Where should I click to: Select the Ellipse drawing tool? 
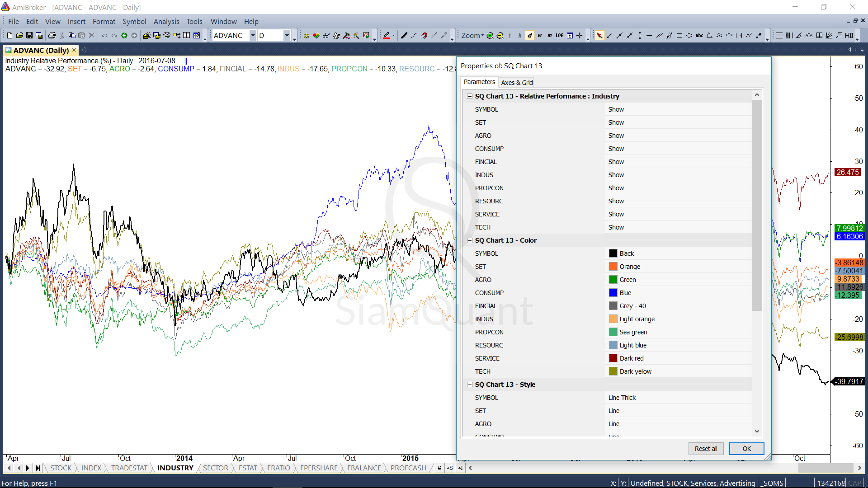689,35
